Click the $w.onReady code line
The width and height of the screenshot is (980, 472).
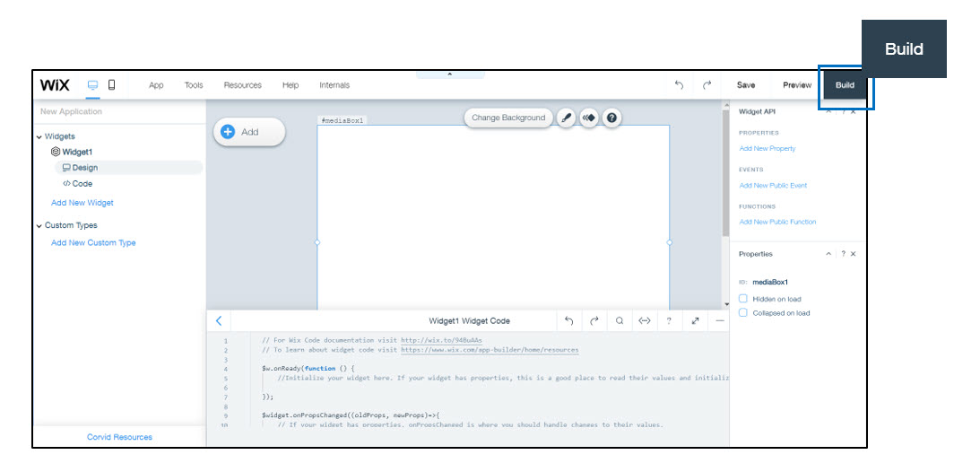tap(308, 369)
